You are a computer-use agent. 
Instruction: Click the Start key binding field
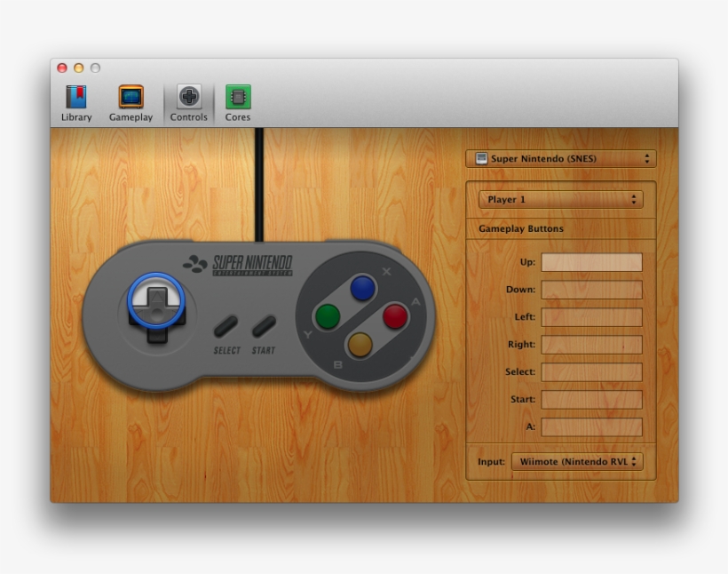[x=592, y=399]
